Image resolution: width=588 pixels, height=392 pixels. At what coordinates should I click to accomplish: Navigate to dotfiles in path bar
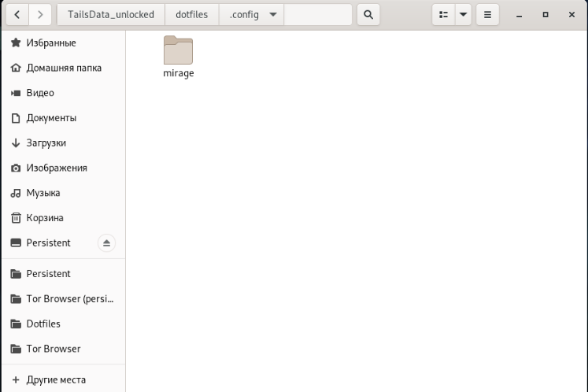pos(192,15)
